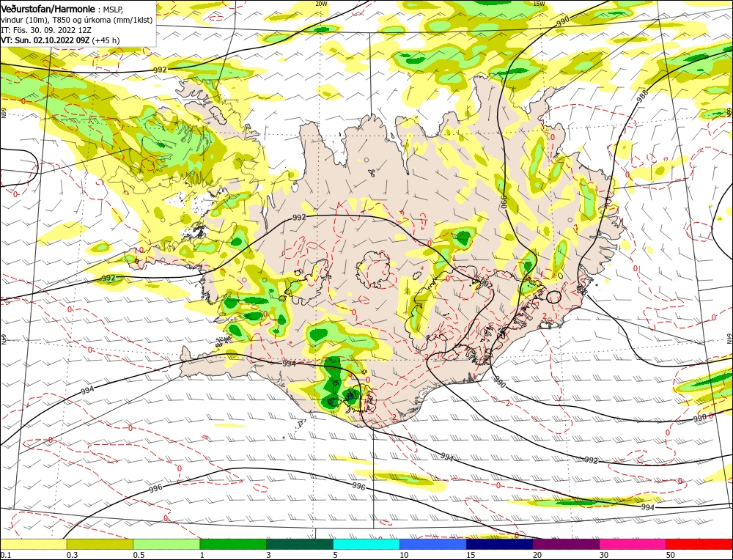The width and height of the screenshot is (733, 560).
Task: Click the yellow 0.1–0.3 mm legend swatch
Action: click(x=33, y=544)
